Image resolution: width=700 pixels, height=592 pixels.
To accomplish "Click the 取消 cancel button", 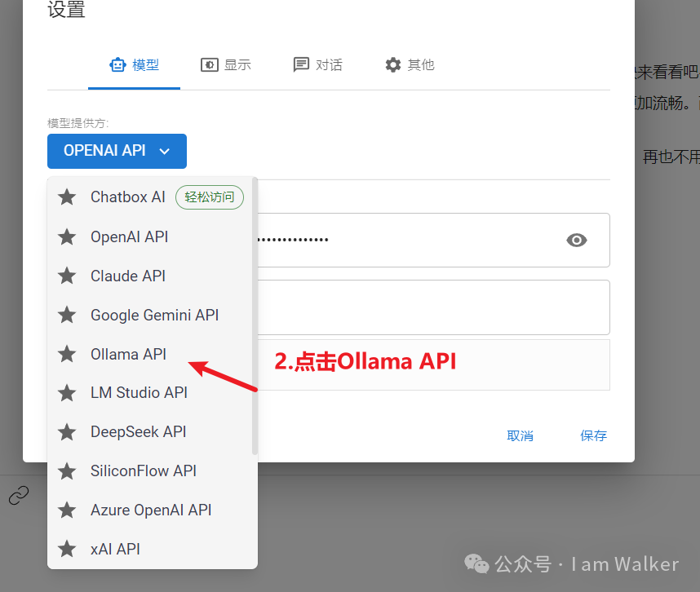I will 520,436.
